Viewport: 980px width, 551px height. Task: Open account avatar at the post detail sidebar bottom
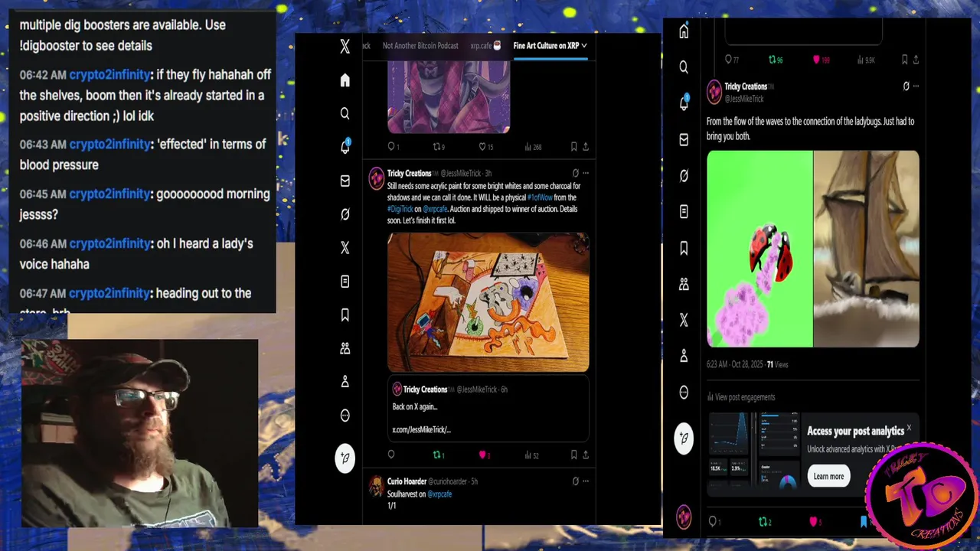pos(684,517)
